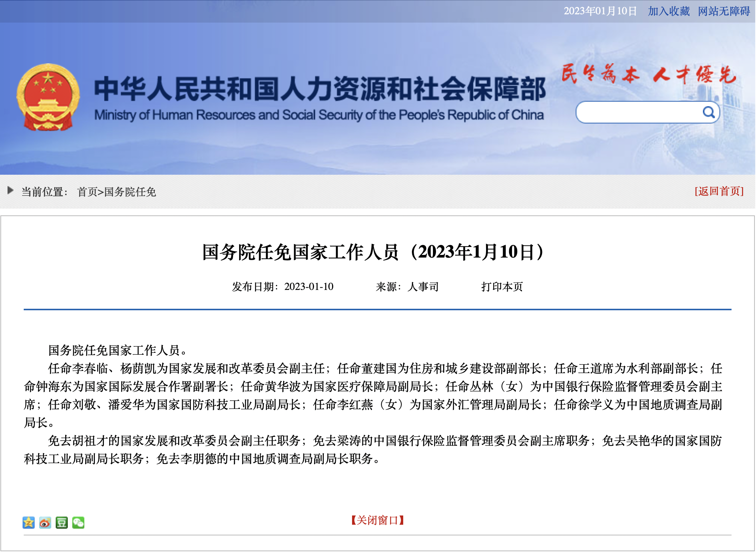Click the 来源：人事司 source text
The height and width of the screenshot is (552, 756).
point(407,287)
